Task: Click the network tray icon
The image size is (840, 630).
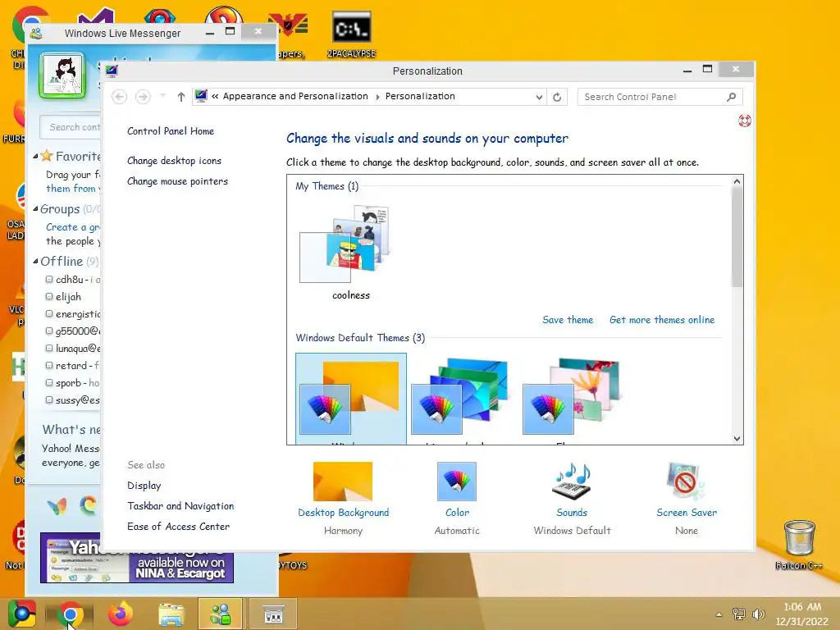Action: pyautogui.click(x=739, y=614)
